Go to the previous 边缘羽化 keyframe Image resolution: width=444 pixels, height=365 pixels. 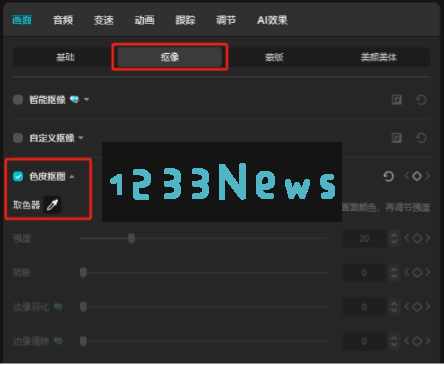point(407,307)
